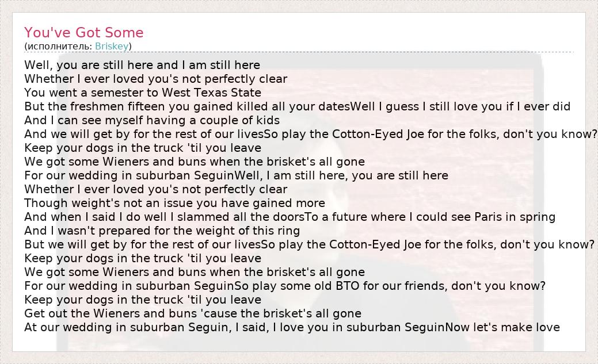The image size is (598, 364).
Task: Click the "You've Got Some" song title
Action: click(x=83, y=33)
